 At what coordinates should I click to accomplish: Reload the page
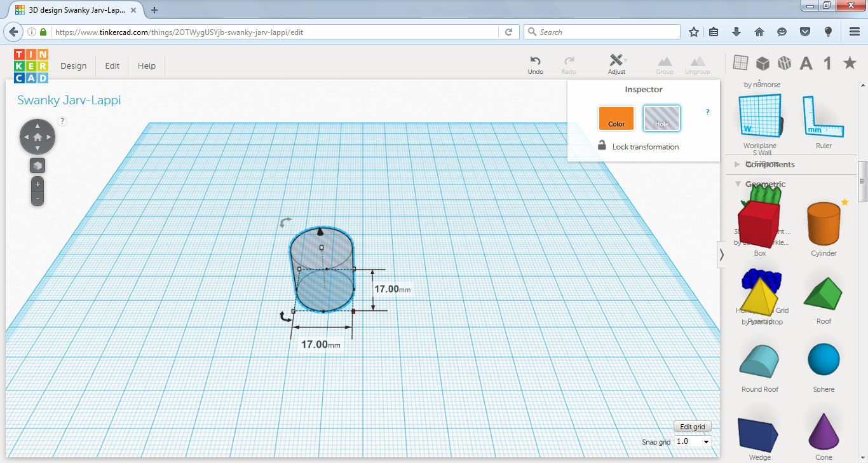pyautogui.click(x=508, y=32)
